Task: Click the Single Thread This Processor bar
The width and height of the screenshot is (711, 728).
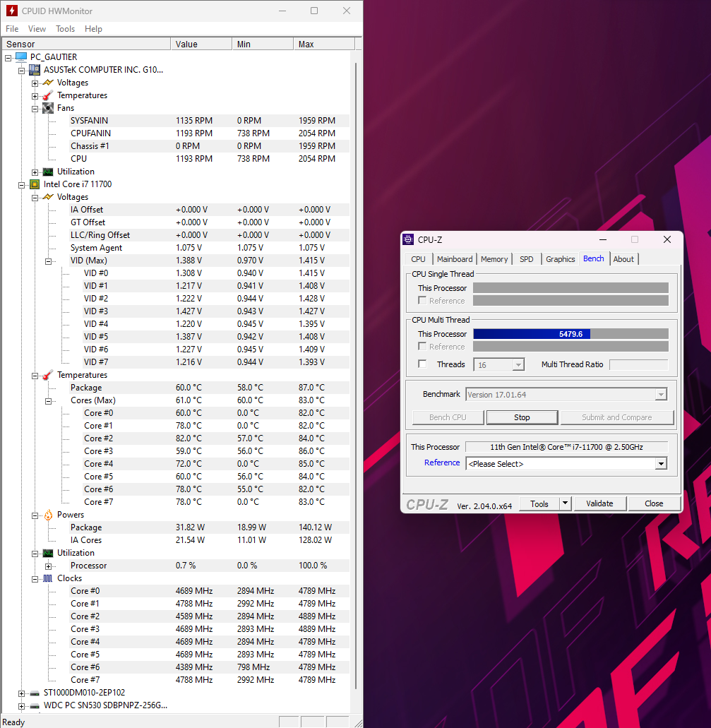Action: tap(570, 288)
